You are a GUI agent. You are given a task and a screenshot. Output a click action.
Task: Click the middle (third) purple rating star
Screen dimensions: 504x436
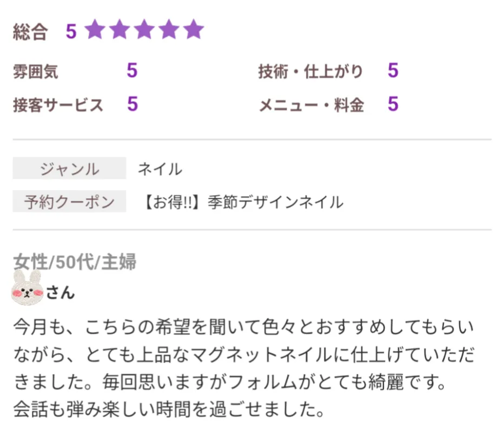(x=144, y=31)
